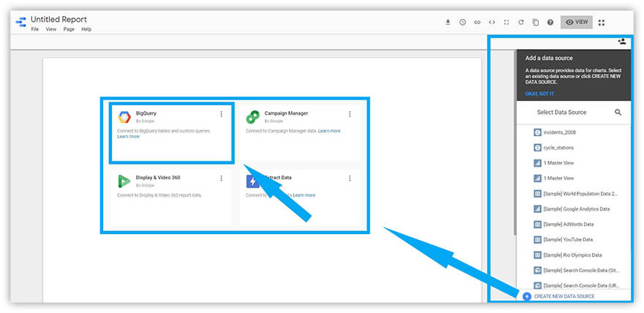Click the AdWords Data source icon

tap(537, 225)
